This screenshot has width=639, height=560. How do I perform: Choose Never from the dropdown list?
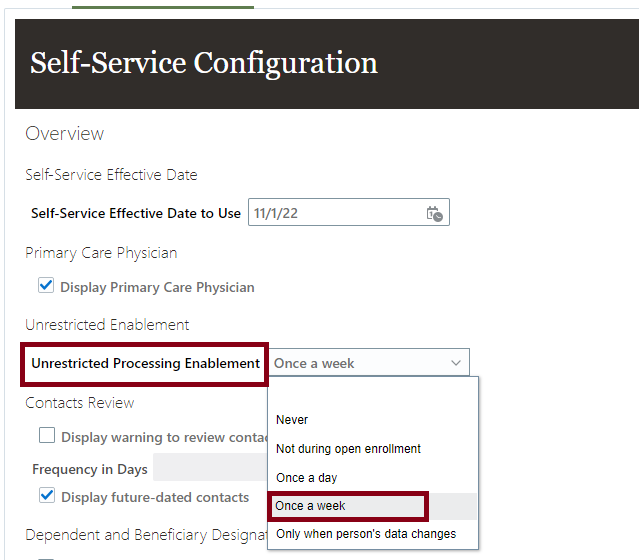292,420
